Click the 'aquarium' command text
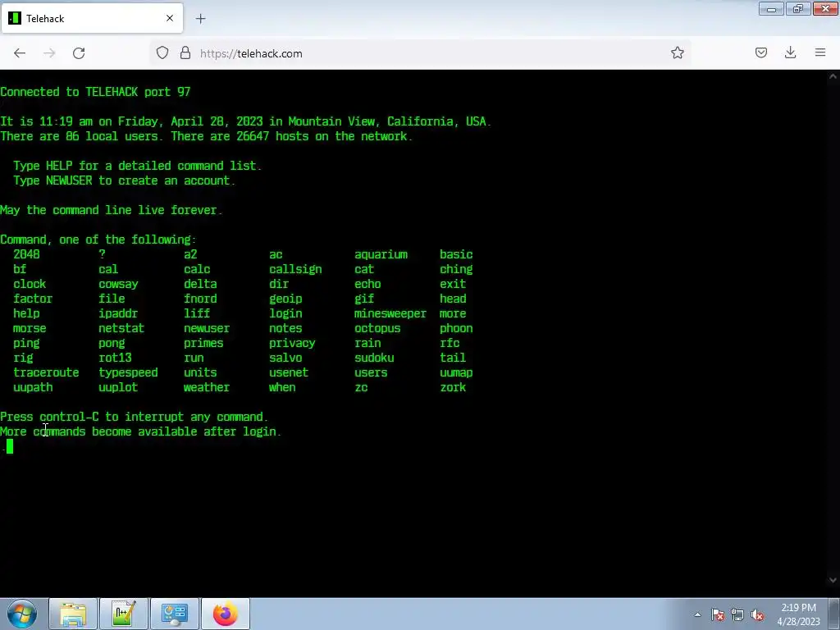Screen dimensions: 840x630 (381, 254)
